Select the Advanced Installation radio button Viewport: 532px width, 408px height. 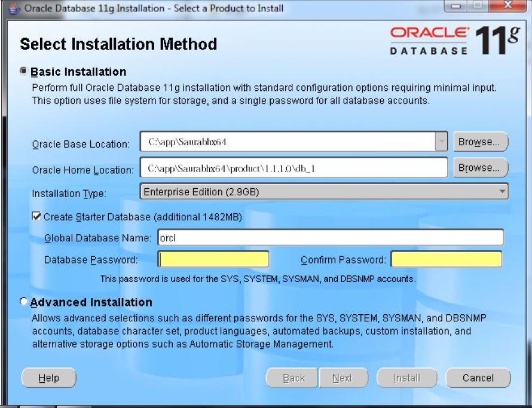[x=23, y=301]
